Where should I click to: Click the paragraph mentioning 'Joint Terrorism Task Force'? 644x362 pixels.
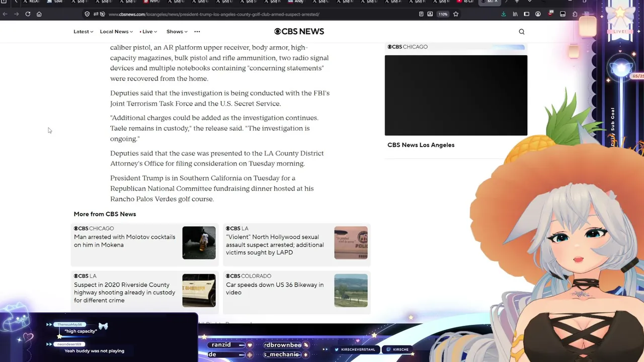[x=220, y=98]
